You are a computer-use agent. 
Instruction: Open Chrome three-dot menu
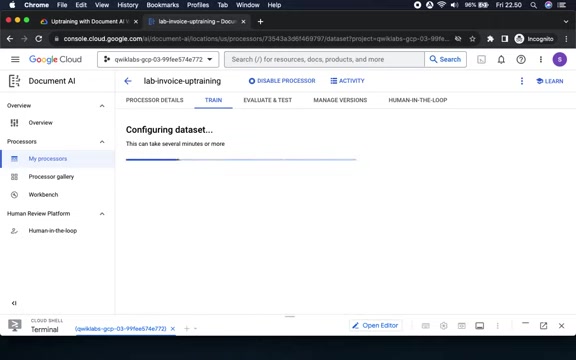(566, 39)
